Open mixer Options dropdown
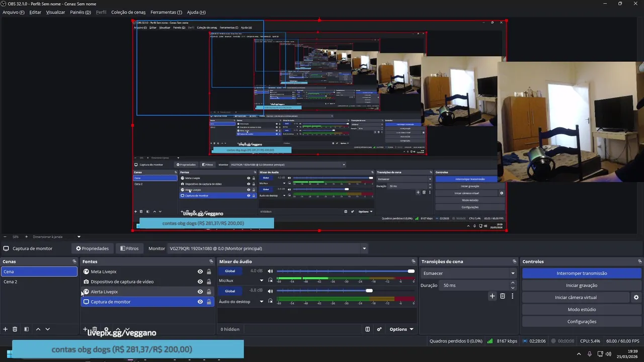This screenshot has height=362, width=644. 401,329
